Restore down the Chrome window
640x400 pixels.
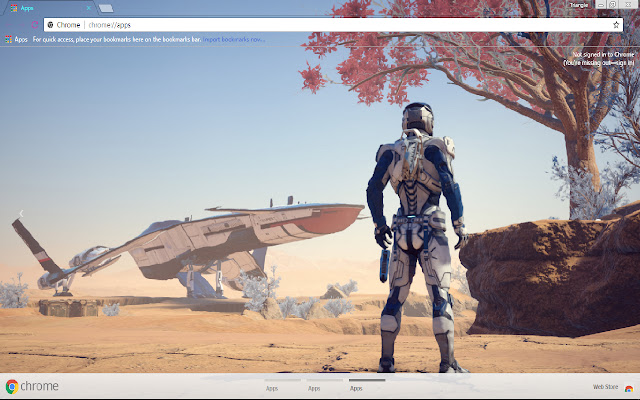pos(613,4)
